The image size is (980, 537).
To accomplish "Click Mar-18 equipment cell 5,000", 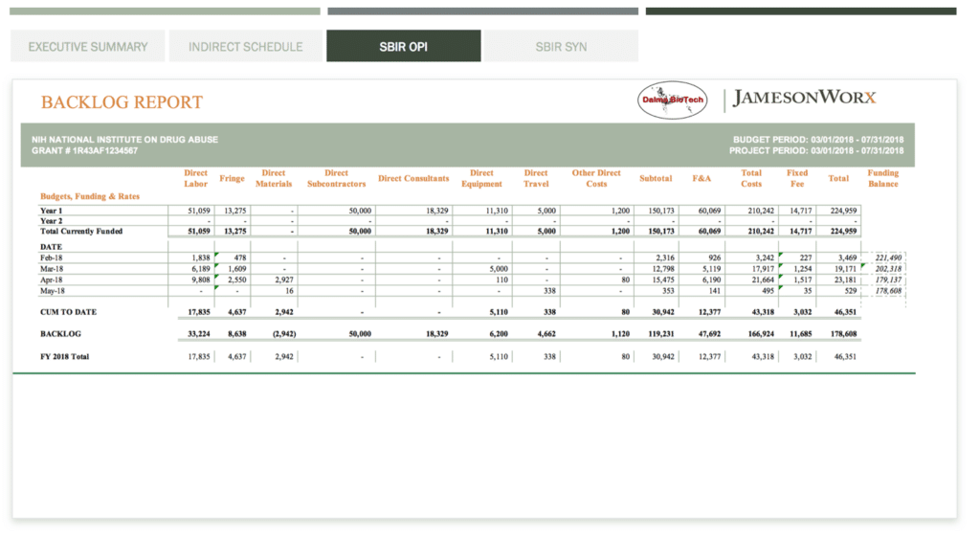I will click(x=498, y=269).
